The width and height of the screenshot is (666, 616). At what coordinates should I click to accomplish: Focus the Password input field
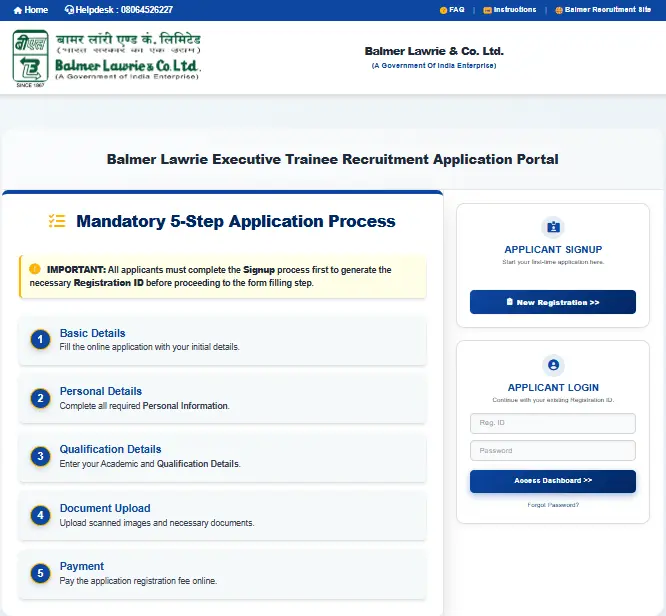pos(553,451)
